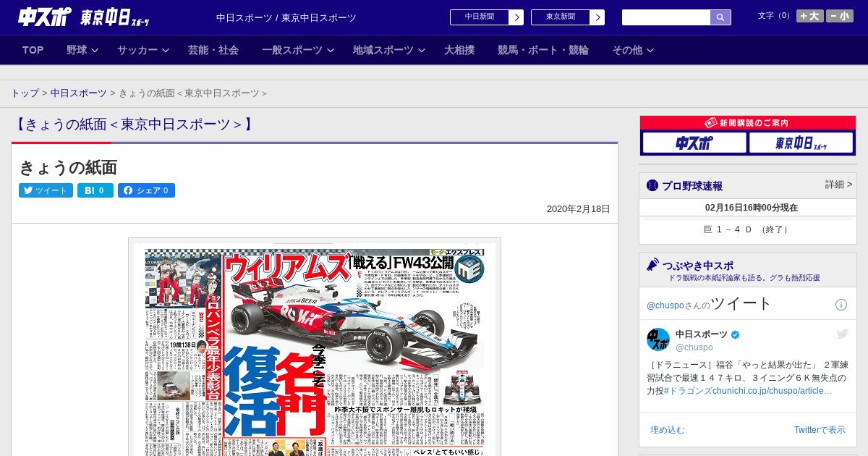Expand the 一般スポーツ menu chevron
868x456 pixels.
click(331, 51)
